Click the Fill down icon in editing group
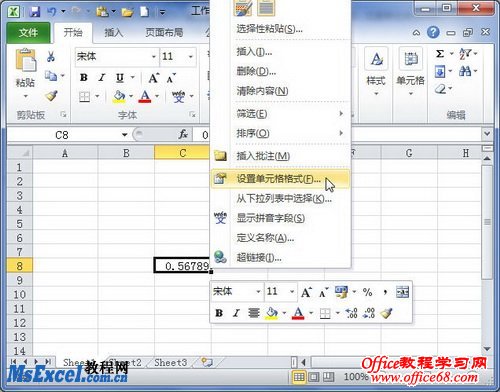The image size is (500, 392). pos(440,71)
